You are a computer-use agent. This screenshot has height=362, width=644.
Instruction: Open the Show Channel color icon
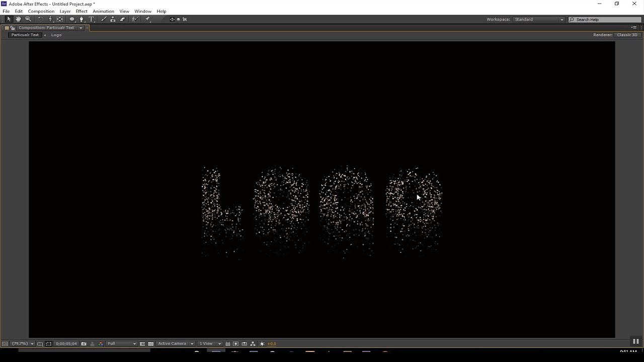101,344
